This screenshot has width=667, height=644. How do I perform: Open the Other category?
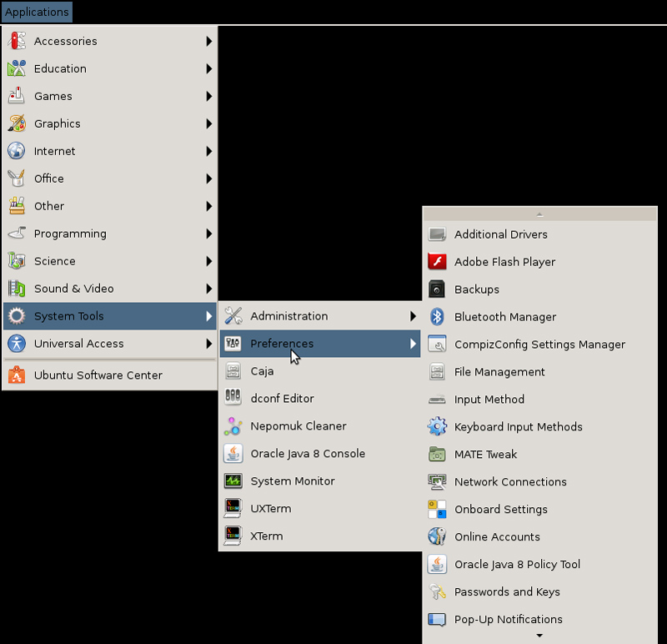110,206
